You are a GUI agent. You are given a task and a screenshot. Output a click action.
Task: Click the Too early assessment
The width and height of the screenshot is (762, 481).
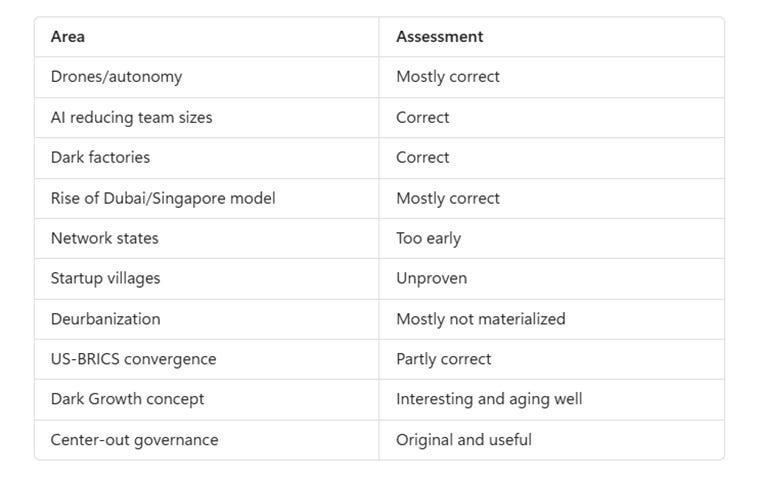(429, 239)
